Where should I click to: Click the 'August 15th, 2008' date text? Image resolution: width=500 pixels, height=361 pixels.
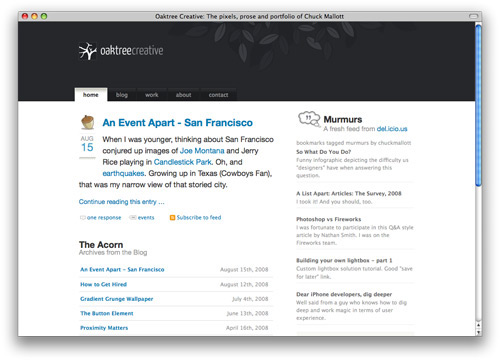point(244,269)
